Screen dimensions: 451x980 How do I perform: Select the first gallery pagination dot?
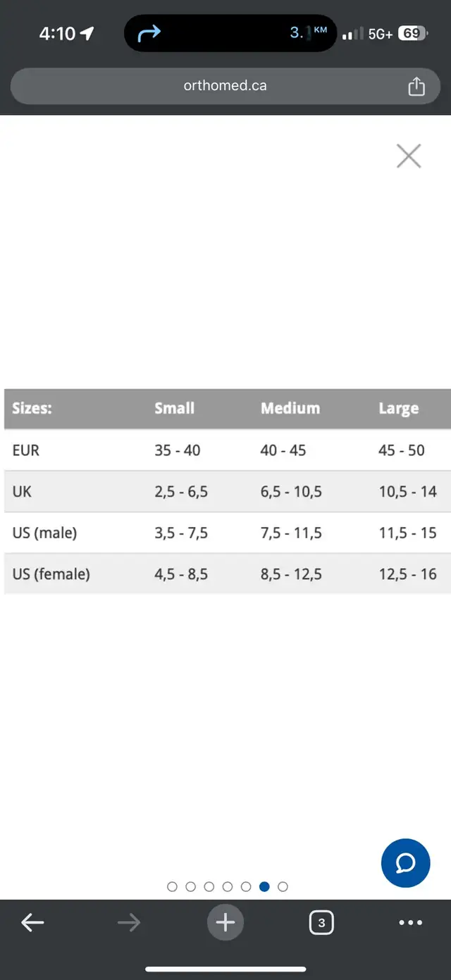coord(172,886)
